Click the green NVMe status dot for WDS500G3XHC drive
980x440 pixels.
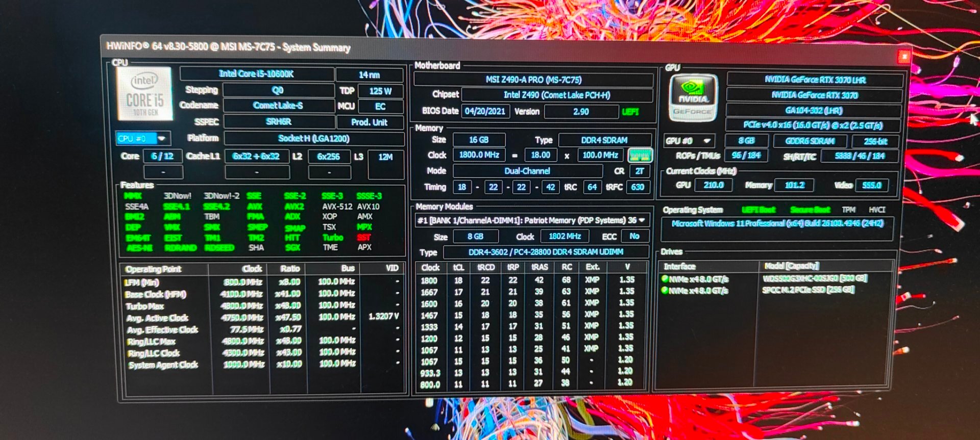tap(665, 279)
